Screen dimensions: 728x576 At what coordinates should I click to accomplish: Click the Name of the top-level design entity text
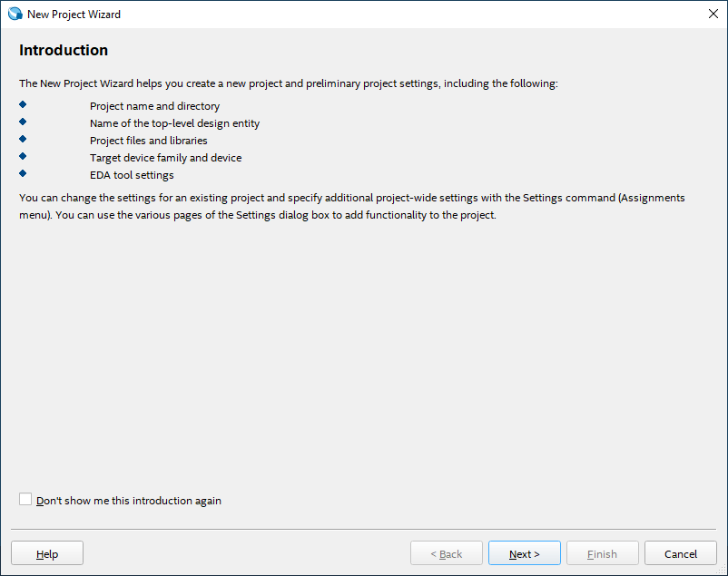coord(174,123)
